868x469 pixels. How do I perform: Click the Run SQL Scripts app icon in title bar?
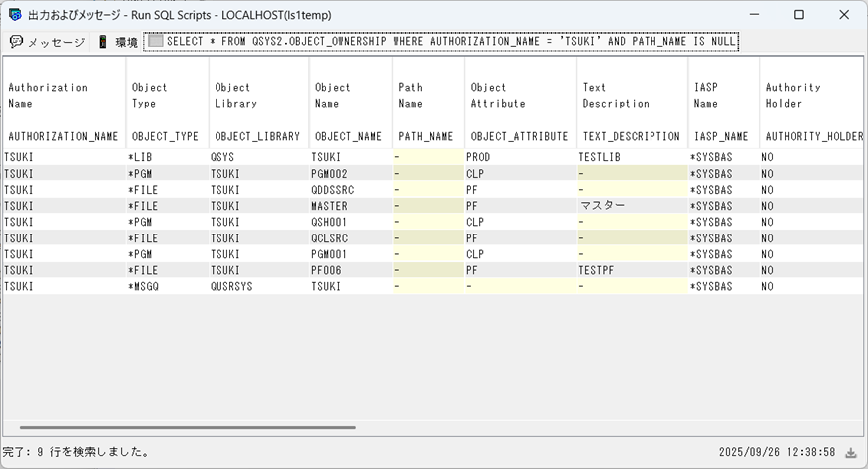[15, 15]
